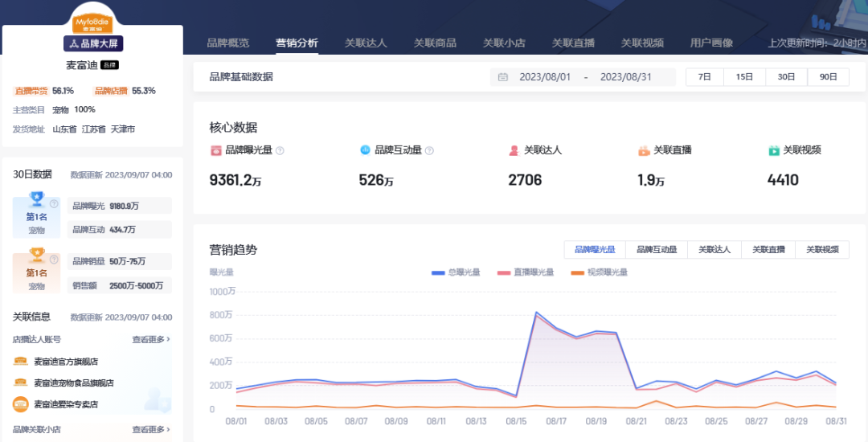
Task: Click the 关联直播 live stream icon
Action: (x=644, y=150)
